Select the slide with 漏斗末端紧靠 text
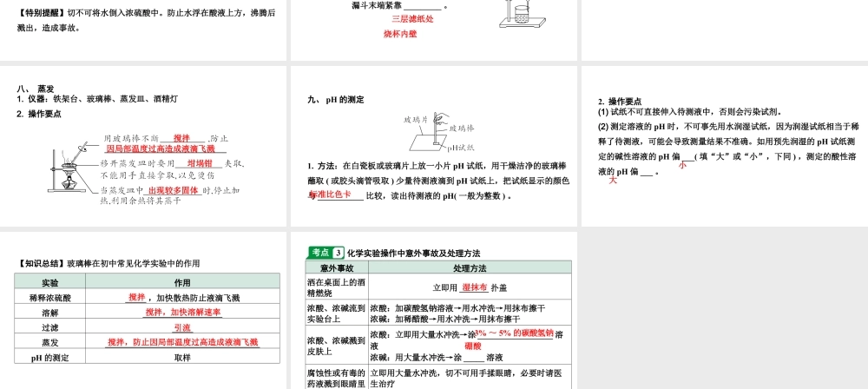868x389 pixels. tap(433, 30)
